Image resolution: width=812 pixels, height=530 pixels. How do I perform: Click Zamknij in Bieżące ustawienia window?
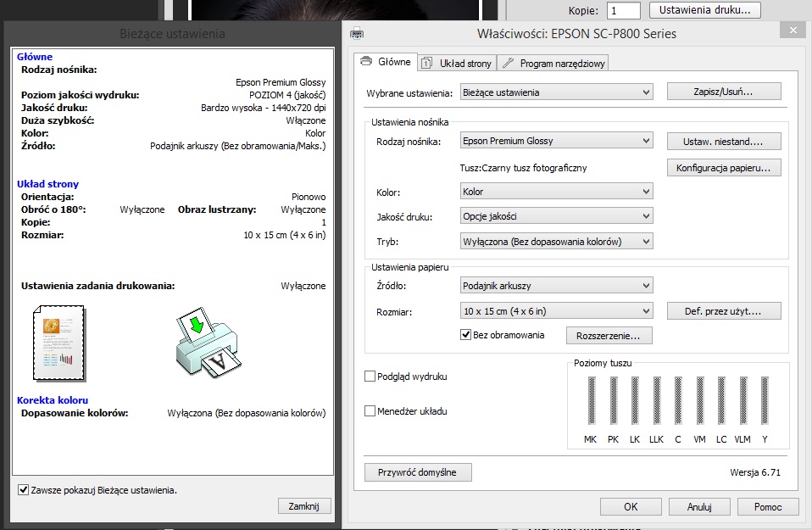click(304, 505)
